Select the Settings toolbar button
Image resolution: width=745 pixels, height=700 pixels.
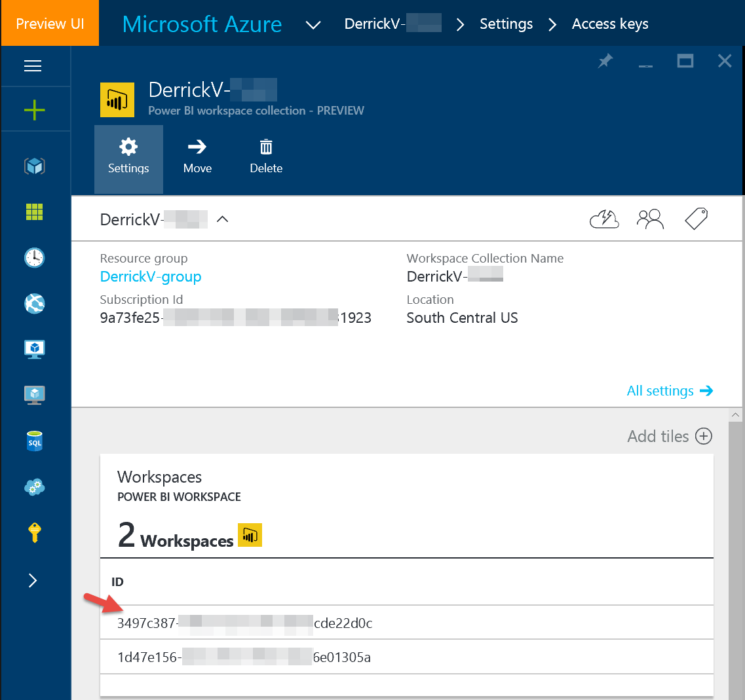[128, 157]
